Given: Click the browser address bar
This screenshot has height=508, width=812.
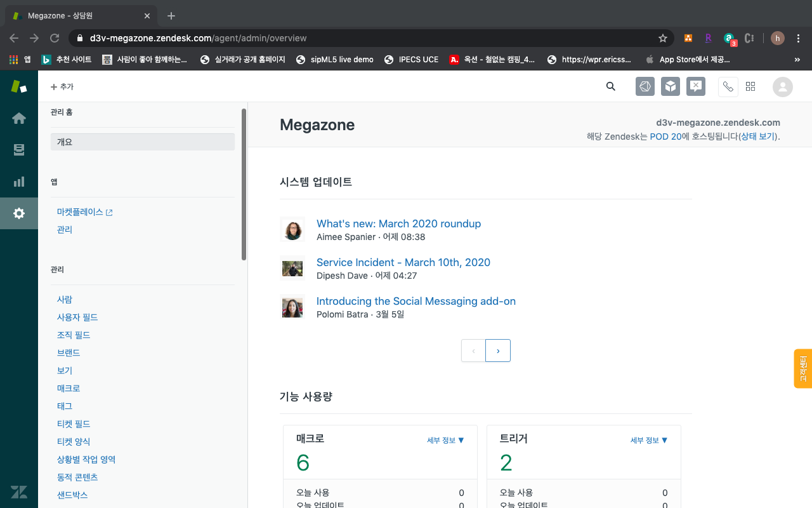Looking at the screenshot, I should [371, 38].
